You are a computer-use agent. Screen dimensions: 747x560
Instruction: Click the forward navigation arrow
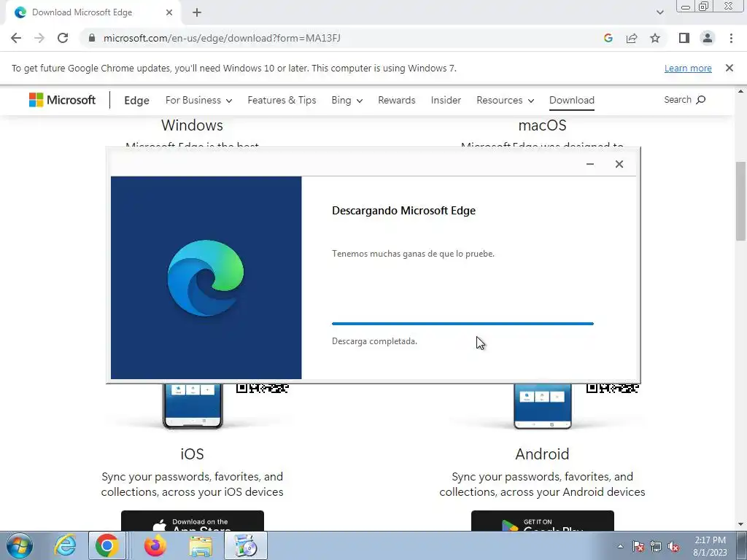pos(39,38)
